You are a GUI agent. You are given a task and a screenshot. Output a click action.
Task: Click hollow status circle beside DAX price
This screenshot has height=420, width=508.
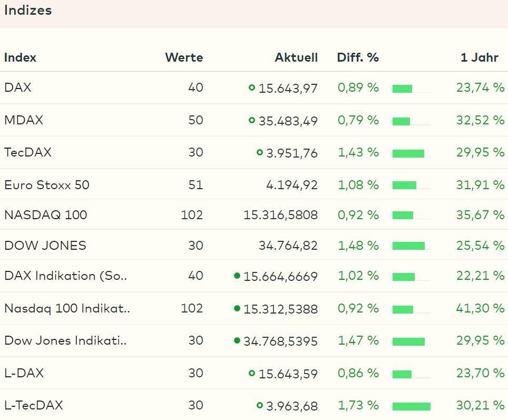252,87
